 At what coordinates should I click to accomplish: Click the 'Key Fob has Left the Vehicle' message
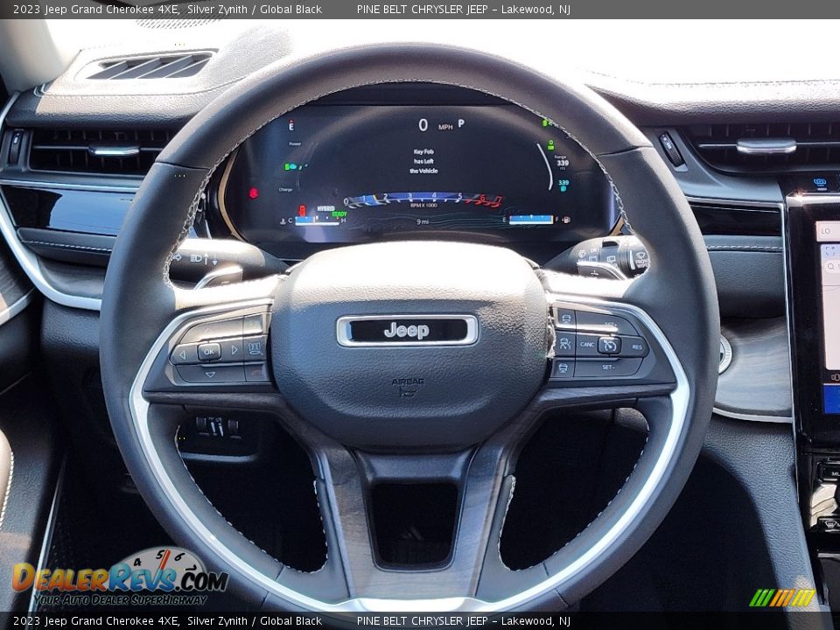coord(423,161)
